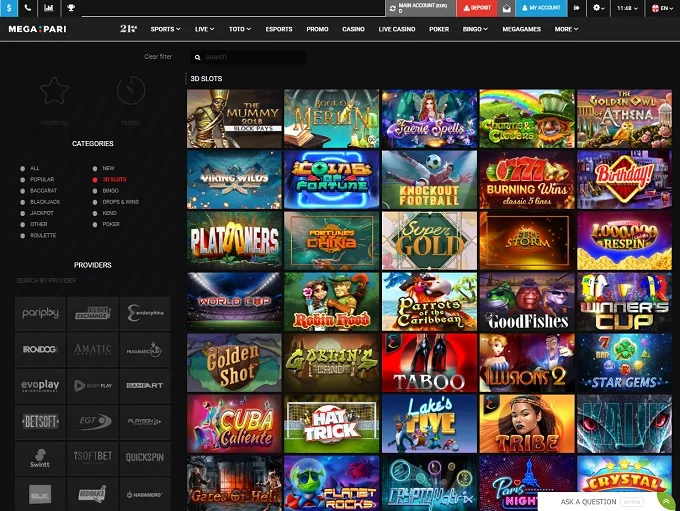Open the Book of Merlin game

331,119
